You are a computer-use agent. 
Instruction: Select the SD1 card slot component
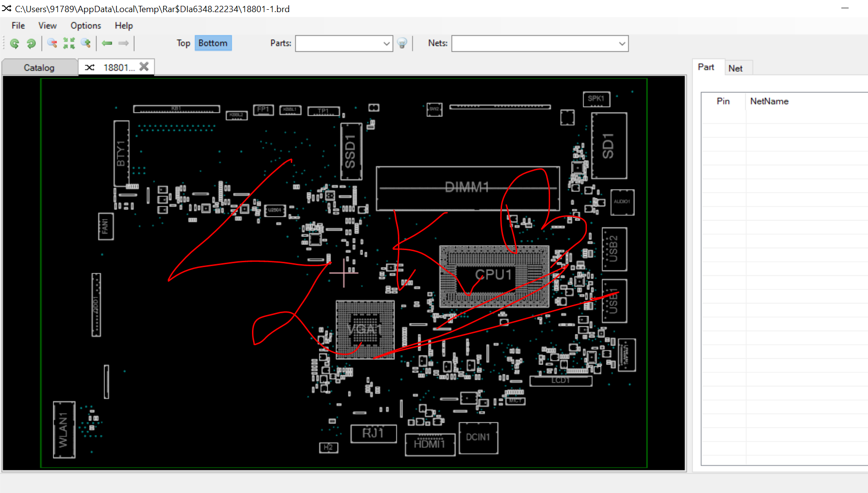pyautogui.click(x=609, y=146)
